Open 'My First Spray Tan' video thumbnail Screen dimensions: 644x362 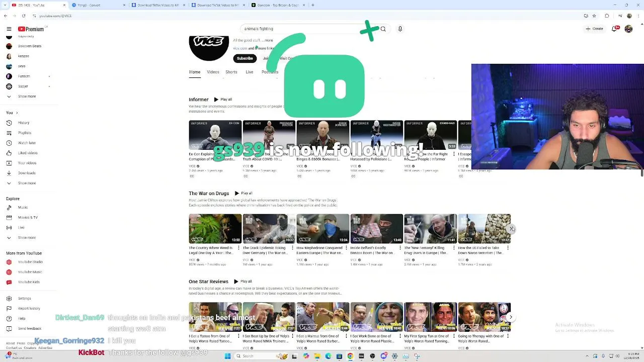point(431,317)
